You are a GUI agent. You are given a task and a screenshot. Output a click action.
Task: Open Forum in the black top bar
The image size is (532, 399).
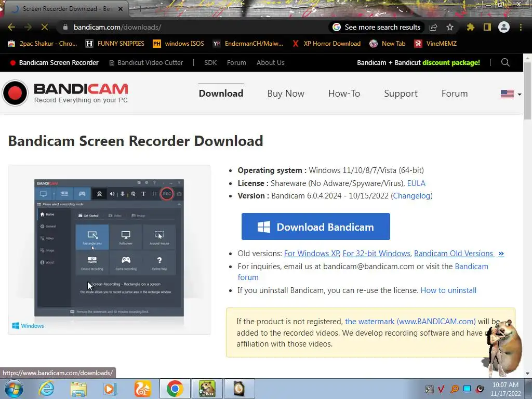click(236, 62)
